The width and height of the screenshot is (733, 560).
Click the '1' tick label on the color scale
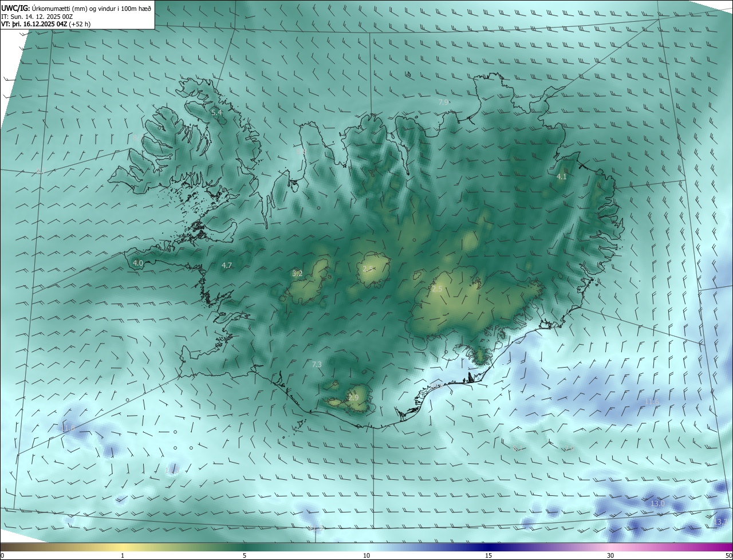pyautogui.click(x=123, y=555)
